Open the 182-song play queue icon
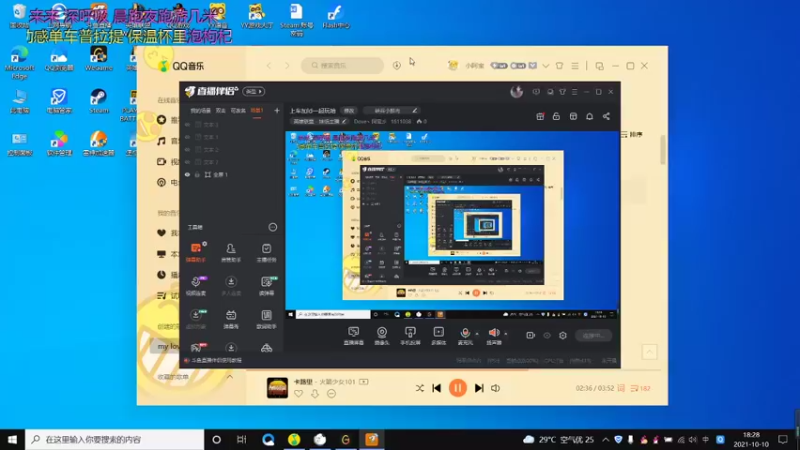 coord(640,388)
